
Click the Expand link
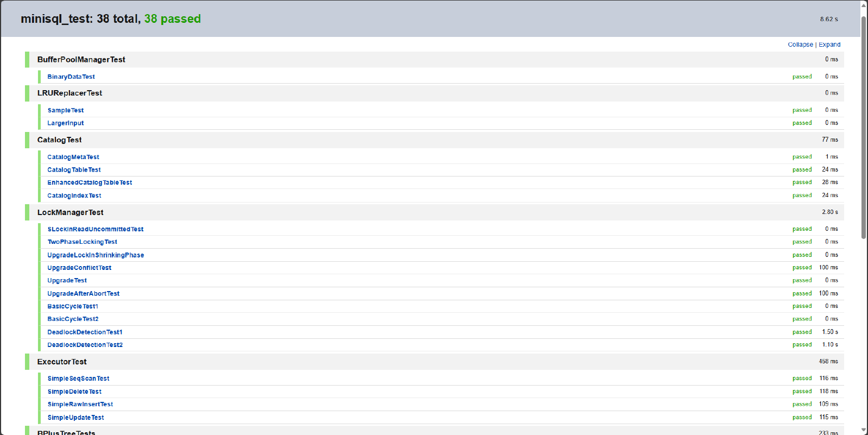coord(829,45)
